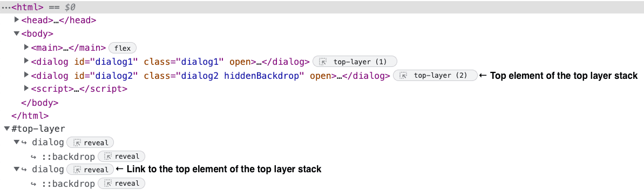Toggle the flex badge beside main element
644x196 pixels.
pos(123,49)
